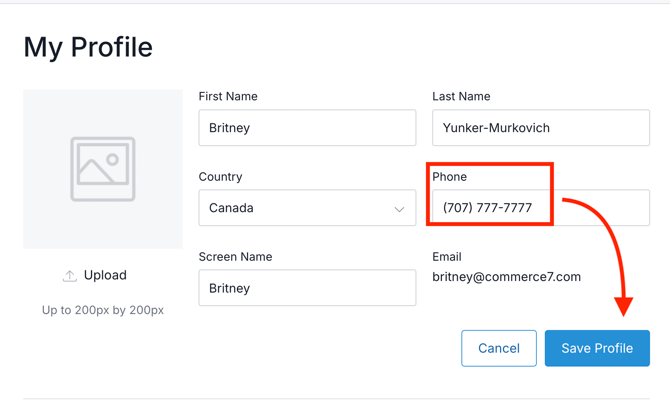Click the My Profile heading
The width and height of the screenshot is (670, 406).
coord(88,47)
